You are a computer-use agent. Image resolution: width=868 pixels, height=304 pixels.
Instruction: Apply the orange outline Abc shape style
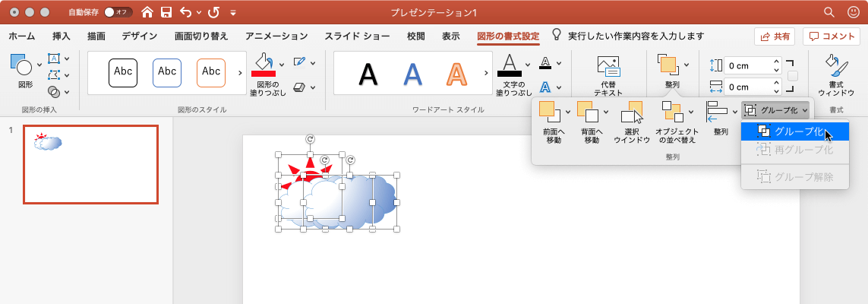pyautogui.click(x=211, y=73)
